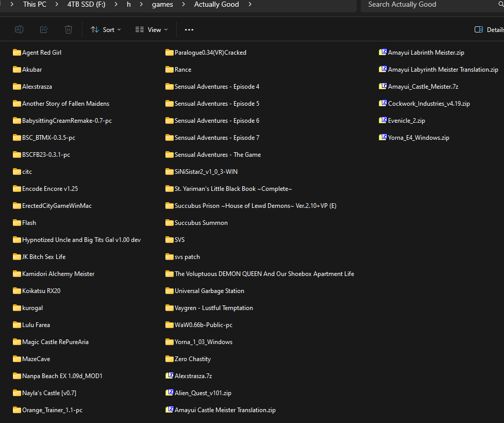
Task: Select the citc folder icon
Action: [16, 172]
